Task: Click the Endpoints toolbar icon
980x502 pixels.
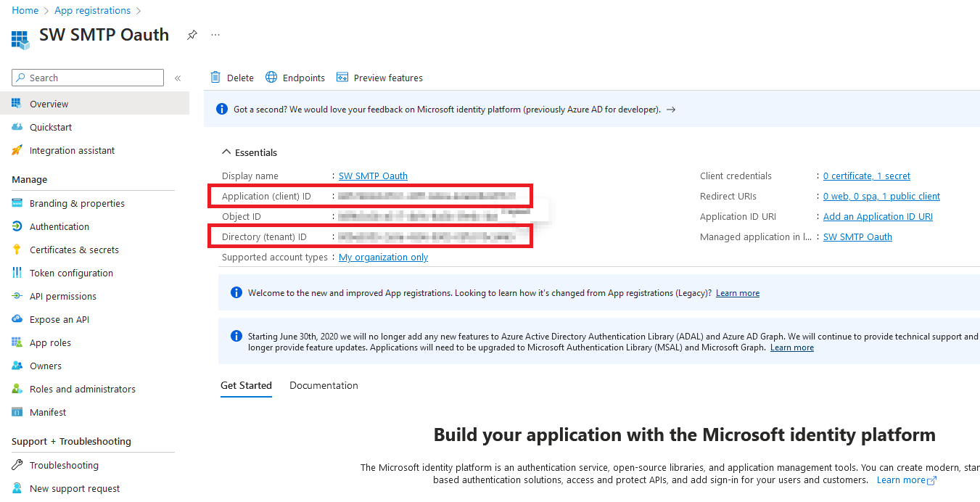Action: pos(295,77)
